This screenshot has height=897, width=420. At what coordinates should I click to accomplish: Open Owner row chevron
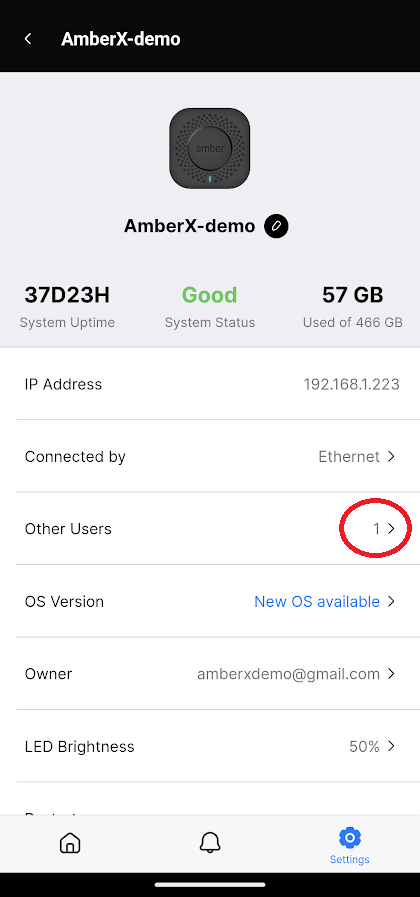(391, 674)
